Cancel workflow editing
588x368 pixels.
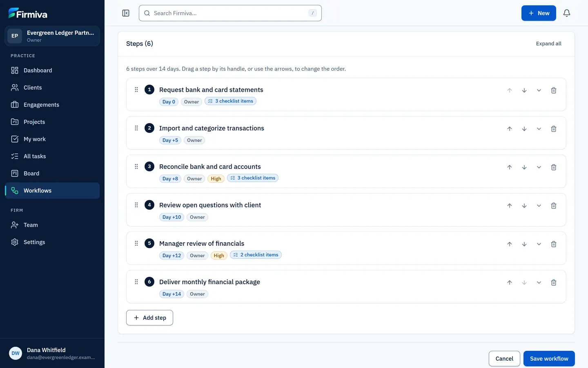click(504, 359)
